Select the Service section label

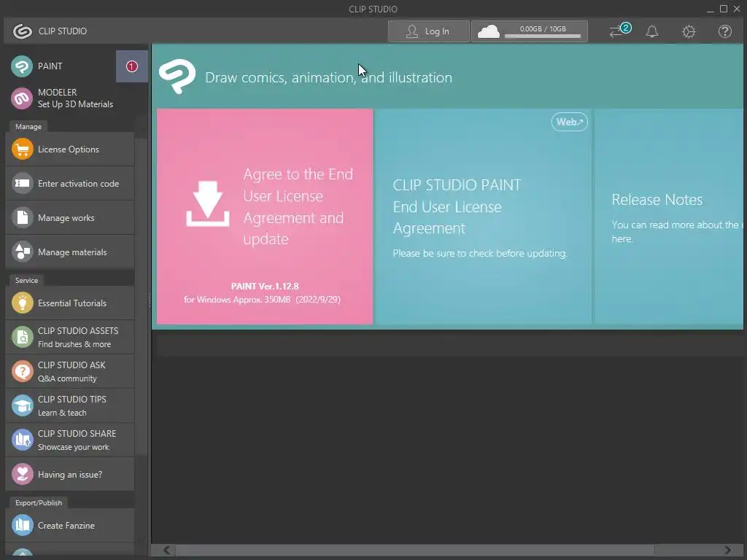click(x=26, y=281)
